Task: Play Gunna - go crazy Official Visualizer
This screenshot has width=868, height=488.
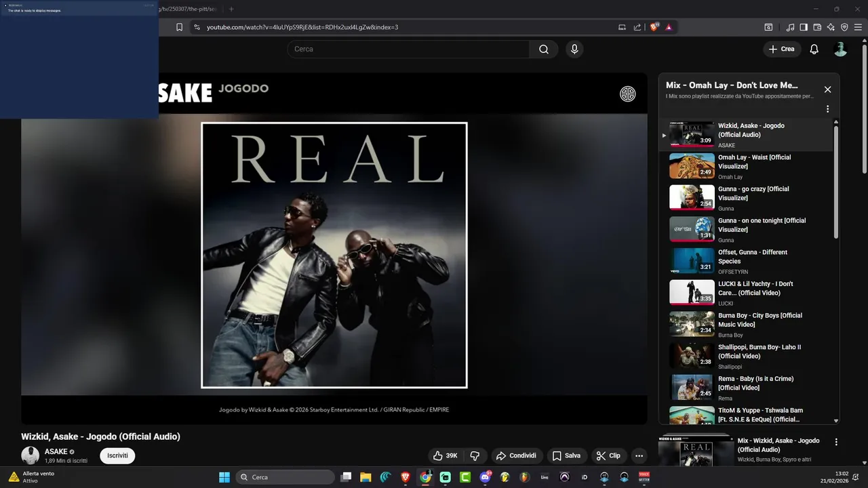Action: (x=747, y=198)
